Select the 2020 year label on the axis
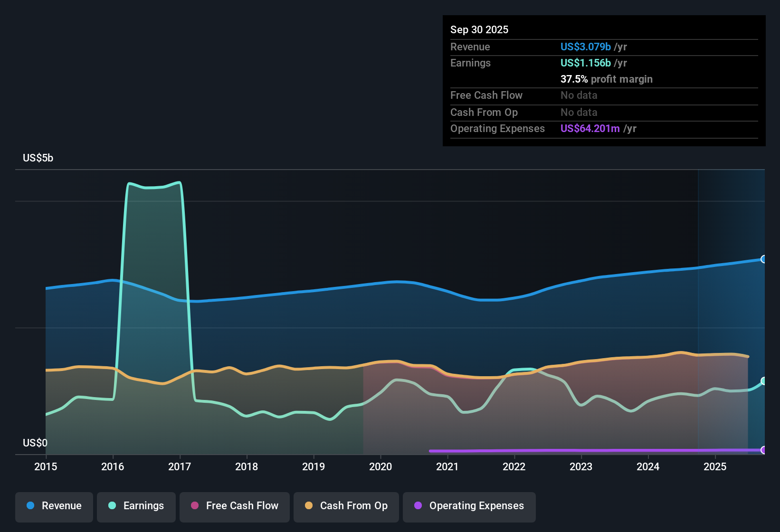This screenshot has height=532, width=780. click(x=381, y=467)
